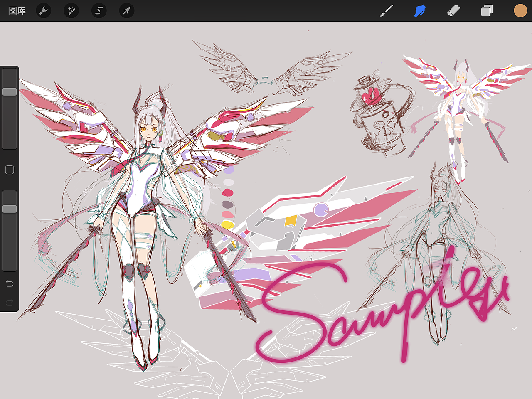
Task: Open the 图库 gallery
Action: (x=17, y=11)
